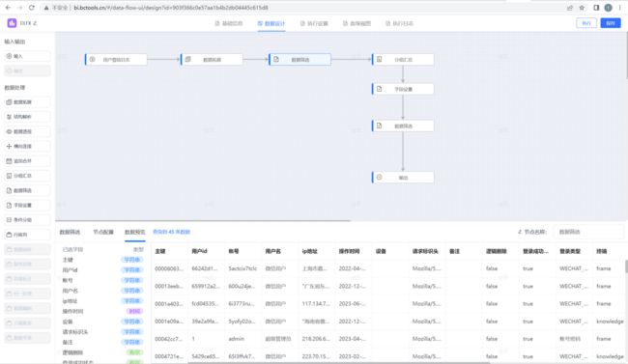
Task: Select the 用户登陆日志 source node on canvas
Action: (116, 59)
